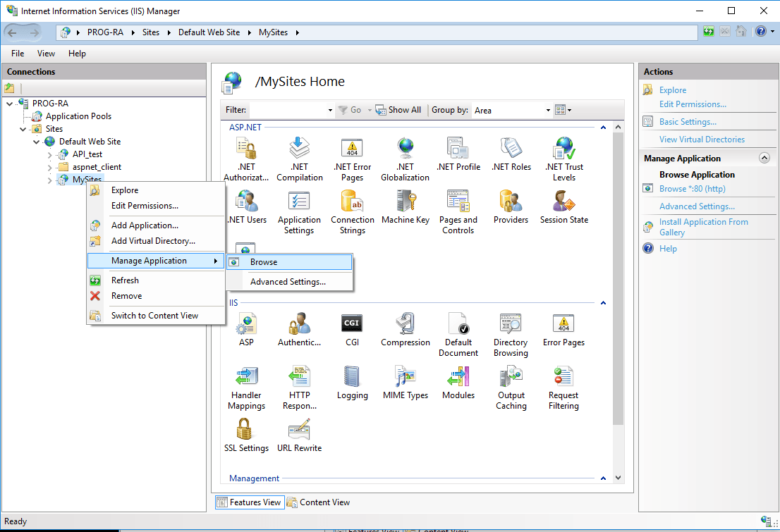Choose Switch to Content View entry
The image size is (780, 532).
(x=156, y=315)
